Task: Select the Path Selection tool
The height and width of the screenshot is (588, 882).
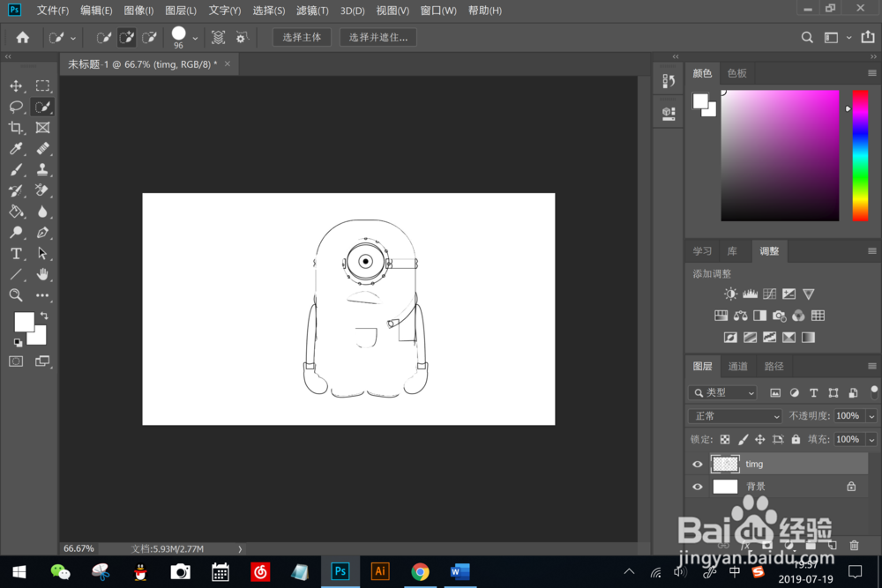Action: 42,254
